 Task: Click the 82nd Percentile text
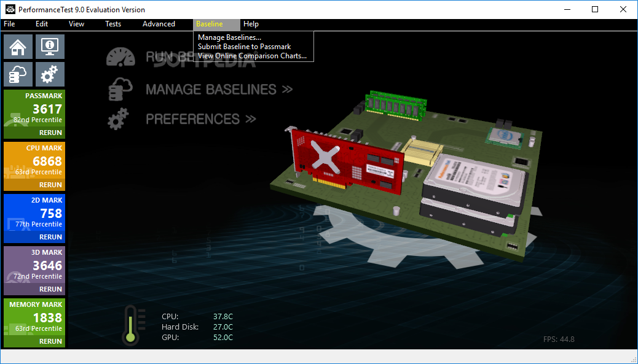[x=38, y=120]
